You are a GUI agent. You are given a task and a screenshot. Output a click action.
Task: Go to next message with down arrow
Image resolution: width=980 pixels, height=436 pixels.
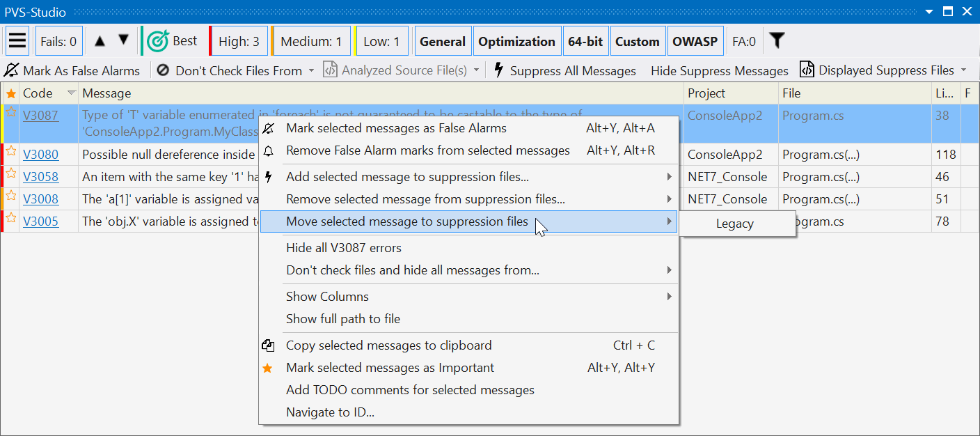123,40
